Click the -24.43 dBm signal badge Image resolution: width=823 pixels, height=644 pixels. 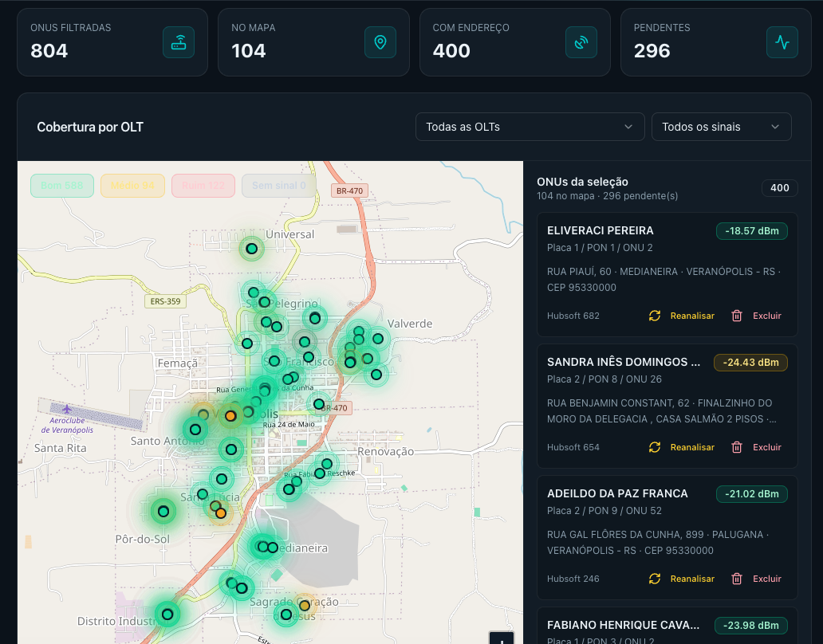[x=750, y=363]
